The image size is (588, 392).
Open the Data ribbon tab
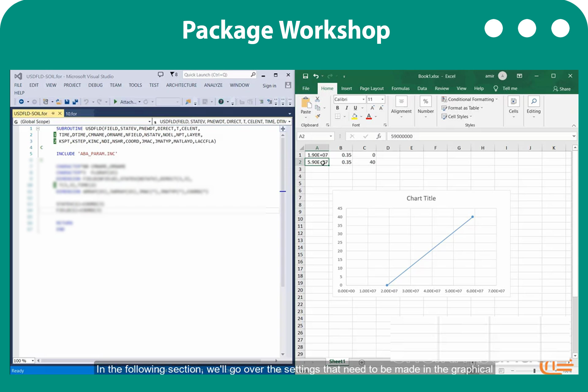[422, 89]
